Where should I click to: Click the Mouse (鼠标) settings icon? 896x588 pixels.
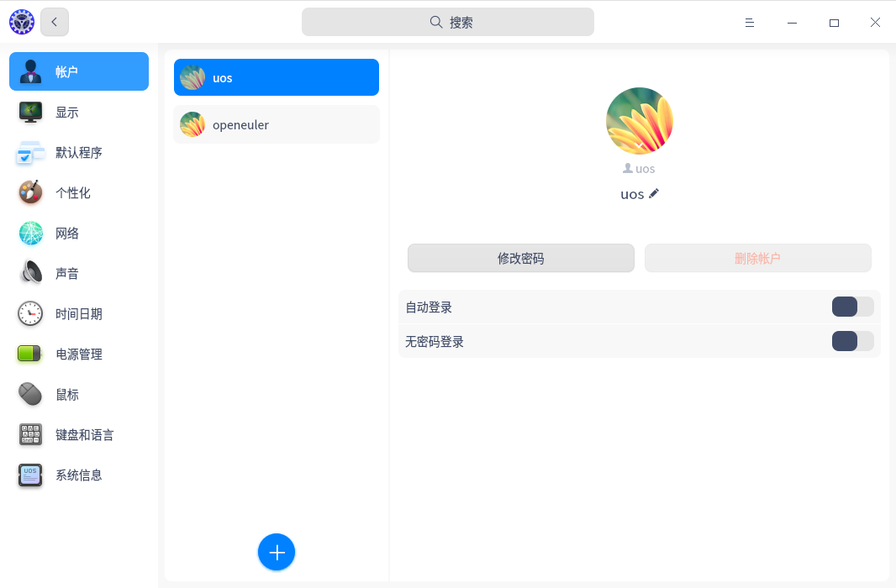(31, 395)
